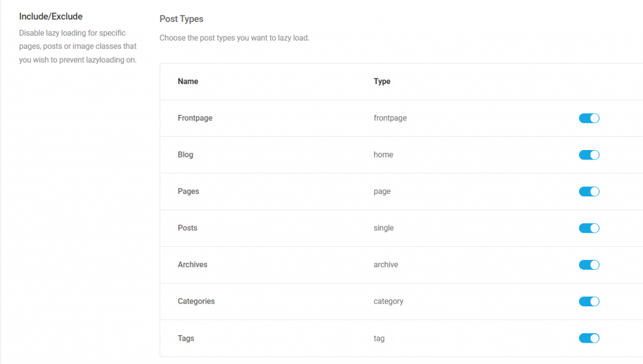Image resolution: width=643 pixels, height=364 pixels.
Task: Select the Tags row label
Action: (186, 338)
